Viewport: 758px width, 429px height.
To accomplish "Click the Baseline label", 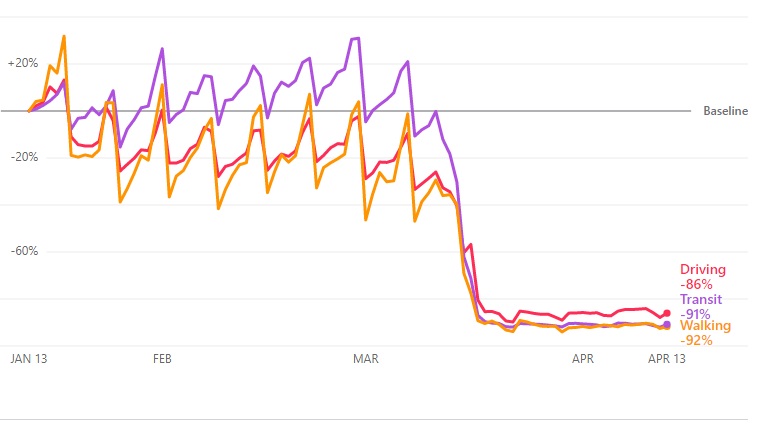I will 725,111.
